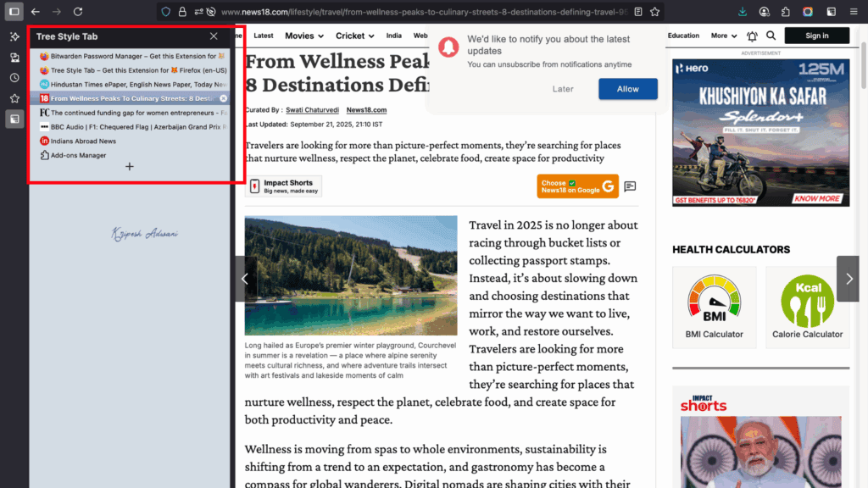Open the Downloads icon in Firefox toolbar

pyautogui.click(x=743, y=11)
